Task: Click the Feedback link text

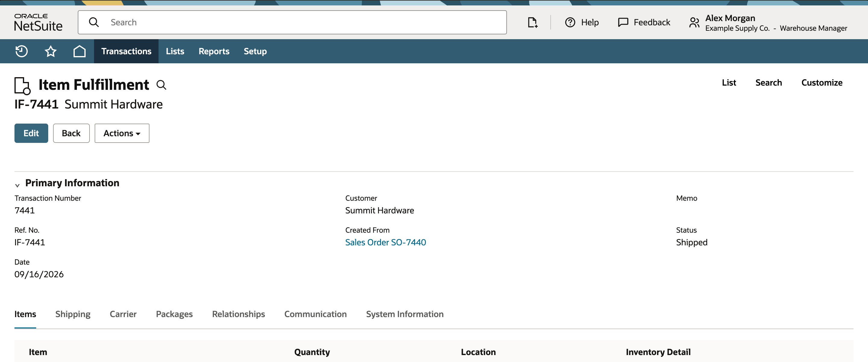Action: (x=652, y=22)
